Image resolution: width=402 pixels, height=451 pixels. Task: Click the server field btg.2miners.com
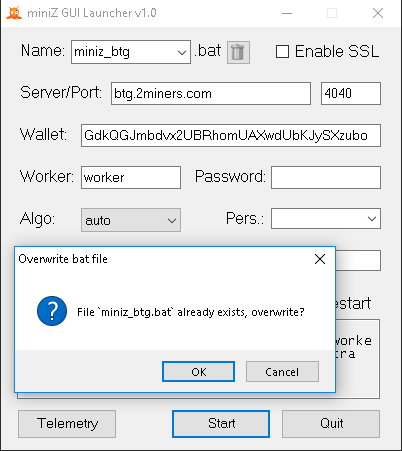pos(211,93)
